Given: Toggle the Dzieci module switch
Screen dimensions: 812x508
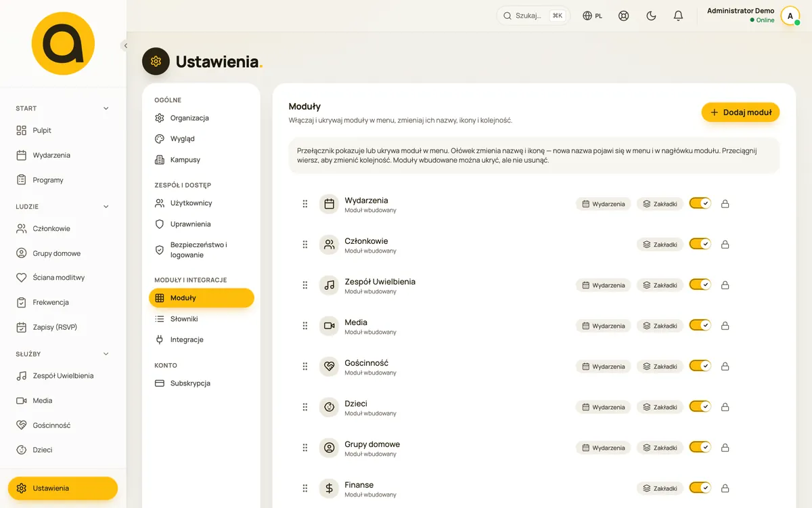Looking at the screenshot, I should point(700,406).
